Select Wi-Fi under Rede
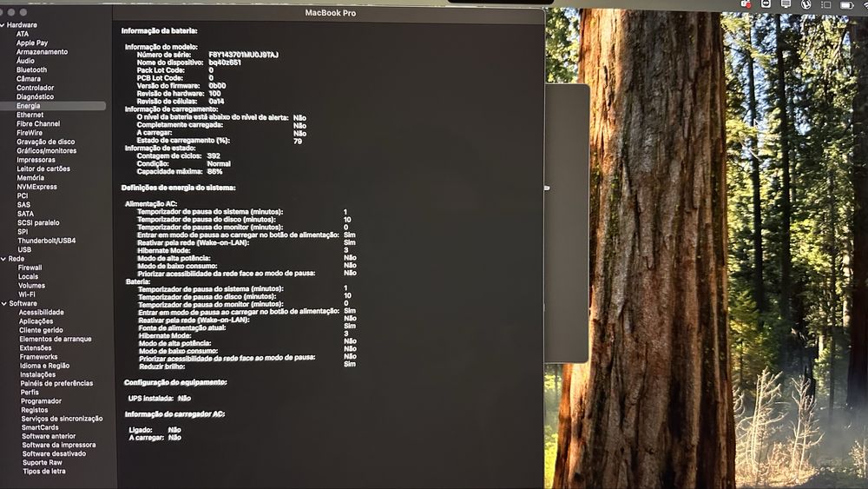868x489 pixels. tap(27, 294)
